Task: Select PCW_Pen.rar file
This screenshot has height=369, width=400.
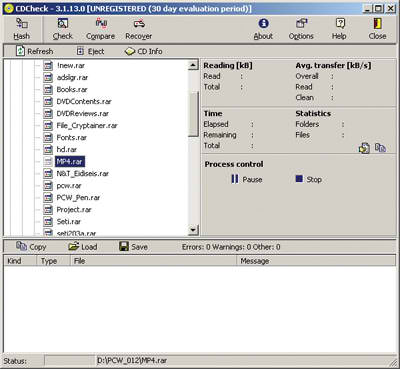Action: coord(78,198)
